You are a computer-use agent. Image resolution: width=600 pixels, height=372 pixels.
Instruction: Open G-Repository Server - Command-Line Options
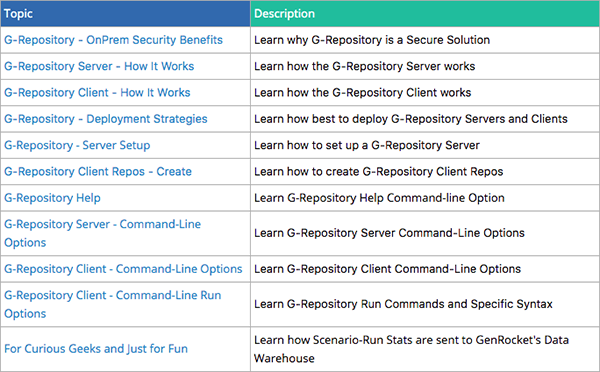tap(102, 233)
